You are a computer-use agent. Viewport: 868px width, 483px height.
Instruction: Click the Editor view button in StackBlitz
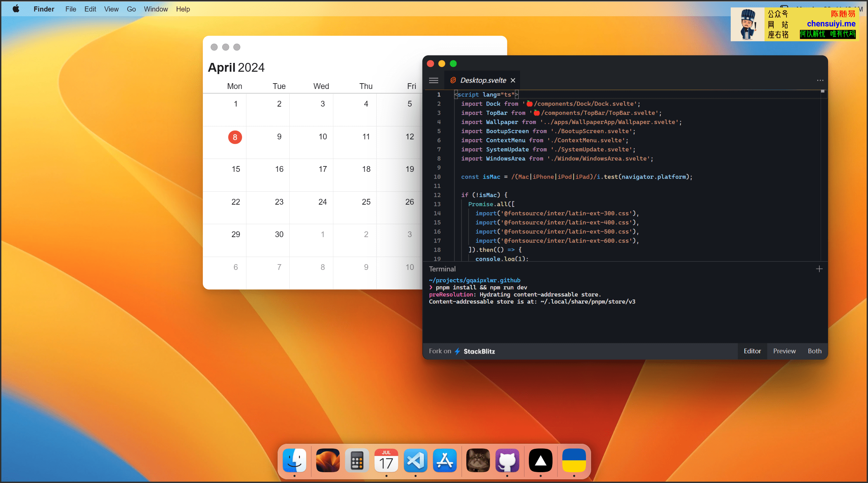751,350
